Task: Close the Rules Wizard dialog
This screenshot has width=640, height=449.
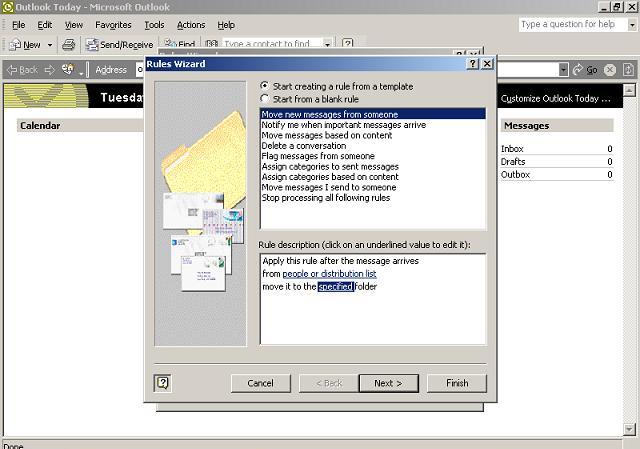Action: [x=487, y=64]
